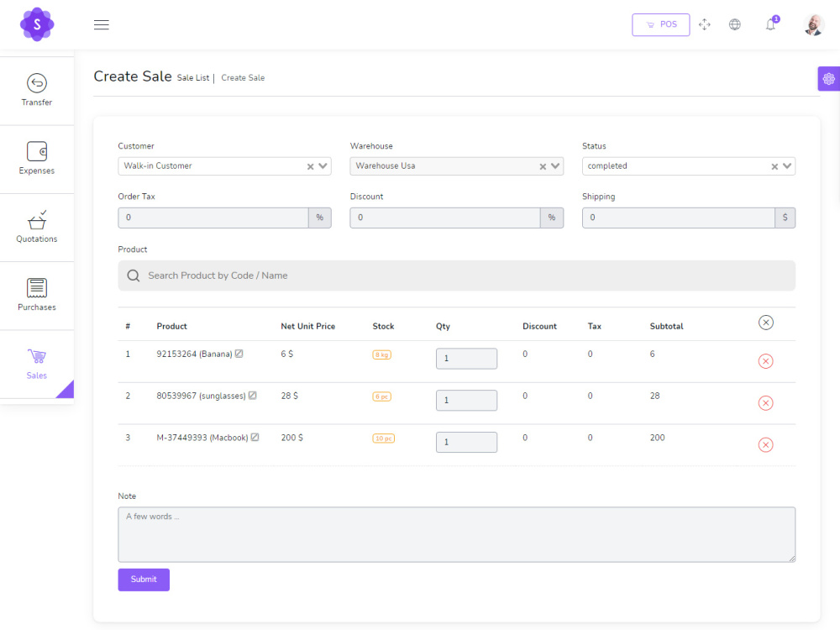Follow the Sale List breadcrumb link
840x630 pixels.
(x=193, y=77)
